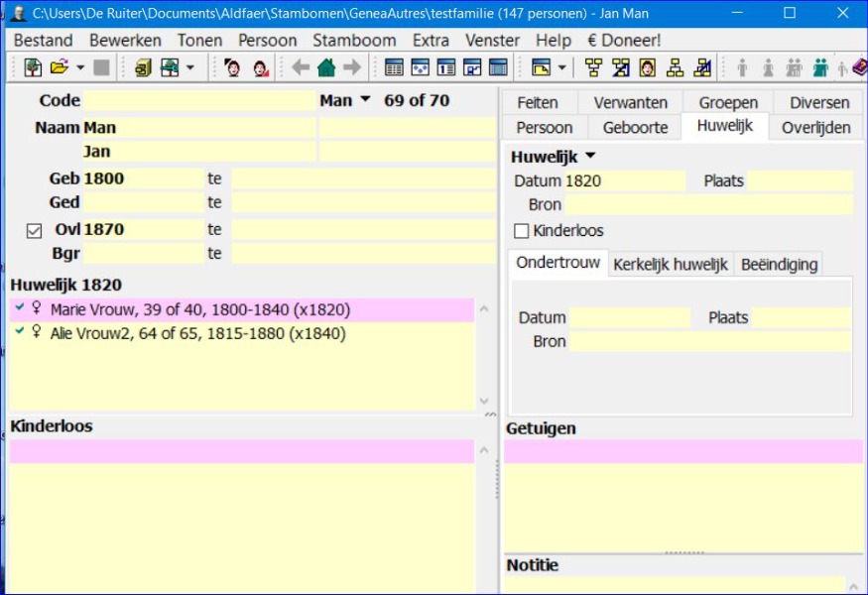Click the new family tree file icon
This screenshot has width=868, height=595.
point(33,68)
